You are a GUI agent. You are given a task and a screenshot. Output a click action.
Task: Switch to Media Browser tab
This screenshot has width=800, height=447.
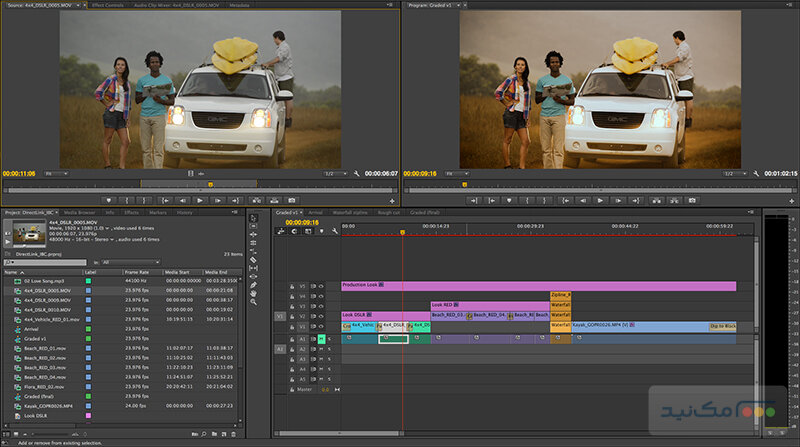coord(80,212)
